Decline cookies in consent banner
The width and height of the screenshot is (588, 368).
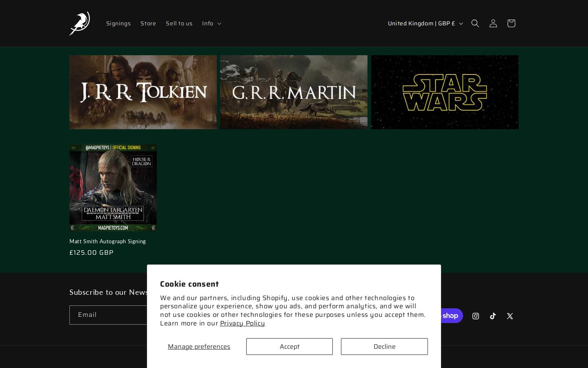[x=384, y=346]
